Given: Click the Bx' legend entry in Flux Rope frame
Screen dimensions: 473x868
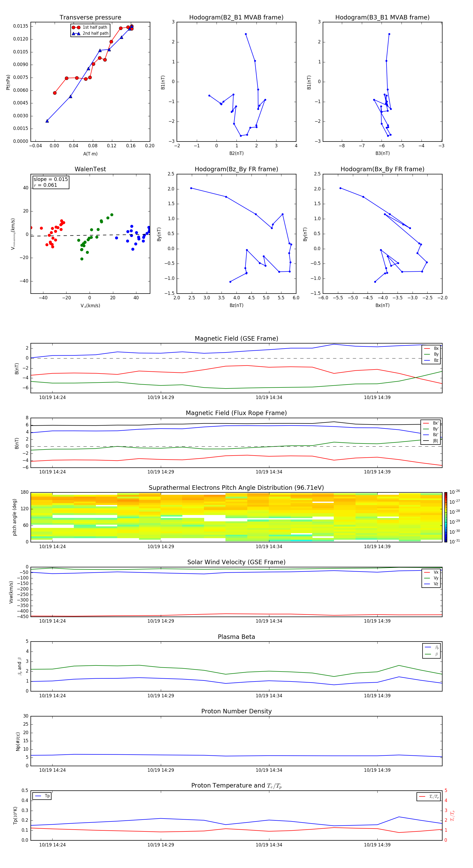Looking at the screenshot, I should [431, 423].
